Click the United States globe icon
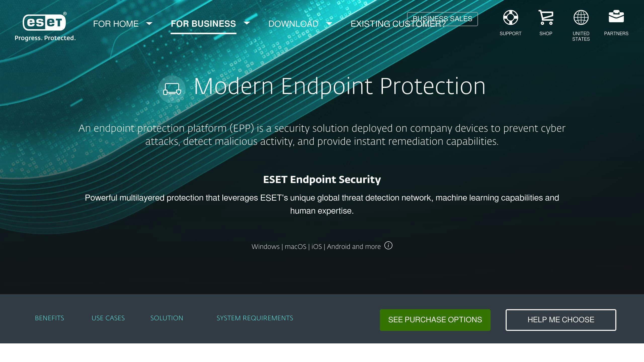 pos(581,17)
